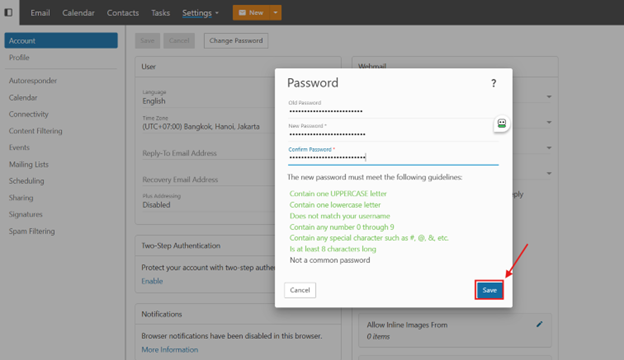
Task: Expand the first Webmail dropdown arrow
Action: [549, 97]
